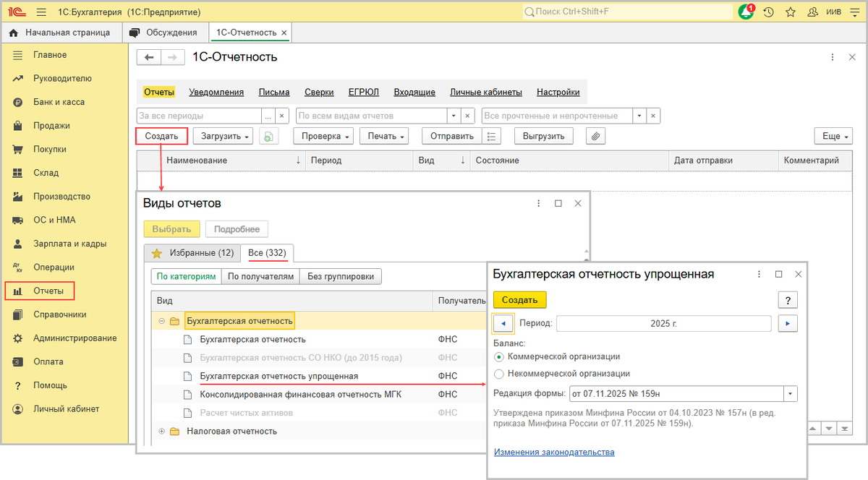Open Покупки cart icon
This screenshot has width=868, height=480.
point(18,150)
